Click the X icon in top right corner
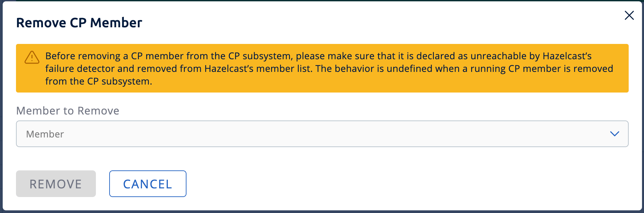This screenshot has height=213, width=644. tap(629, 15)
